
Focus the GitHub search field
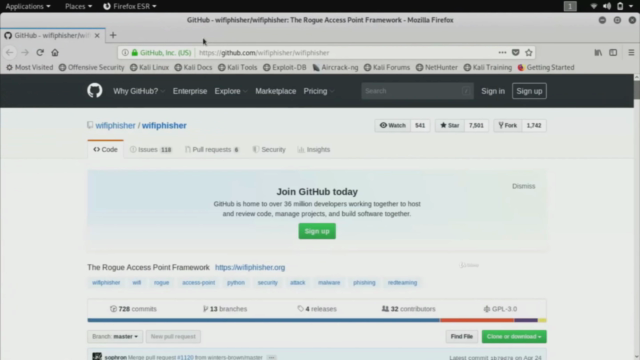pyautogui.click(x=417, y=91)
